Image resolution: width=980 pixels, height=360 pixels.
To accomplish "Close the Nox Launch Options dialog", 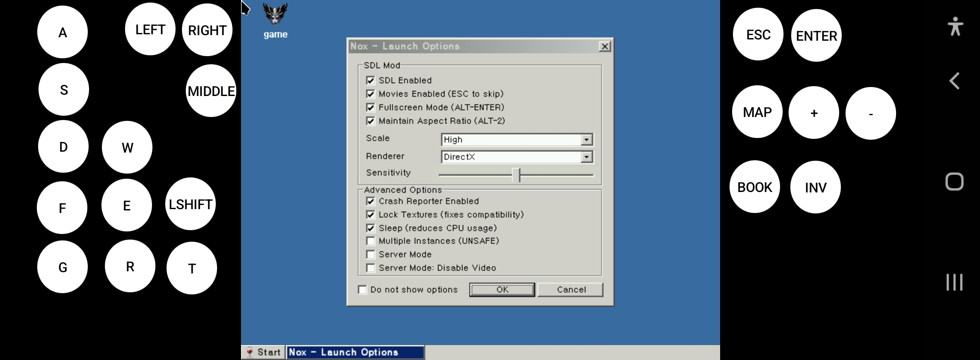I will click(x=605, y=46).
